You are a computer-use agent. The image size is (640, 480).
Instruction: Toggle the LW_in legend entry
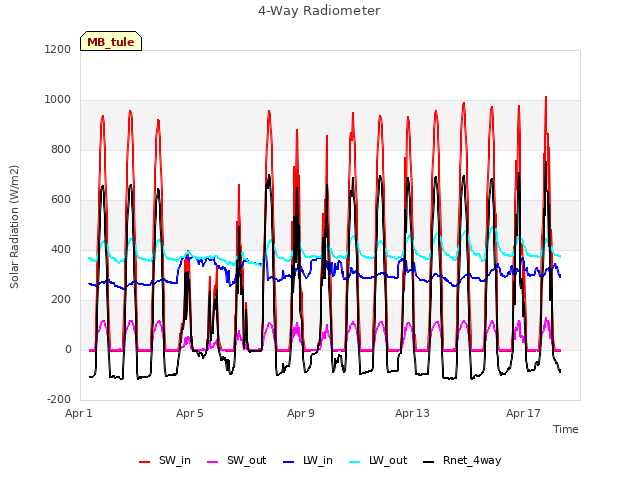pyautogui.click(x=308, y=460)
